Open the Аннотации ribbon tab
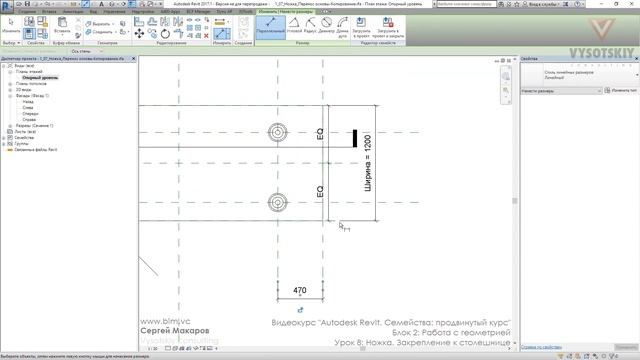640x360 pixels. point(73,12)
